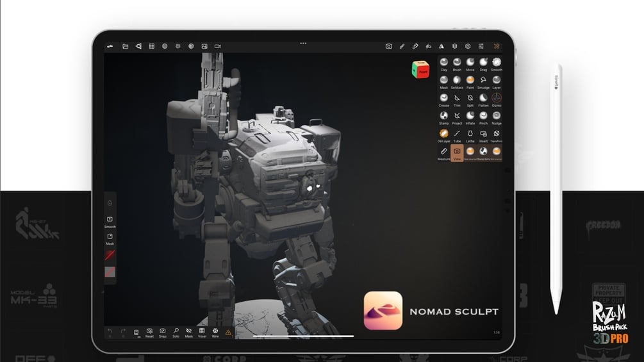
Task: Open the Material sphere menu
Action: (x=165, y=46)
